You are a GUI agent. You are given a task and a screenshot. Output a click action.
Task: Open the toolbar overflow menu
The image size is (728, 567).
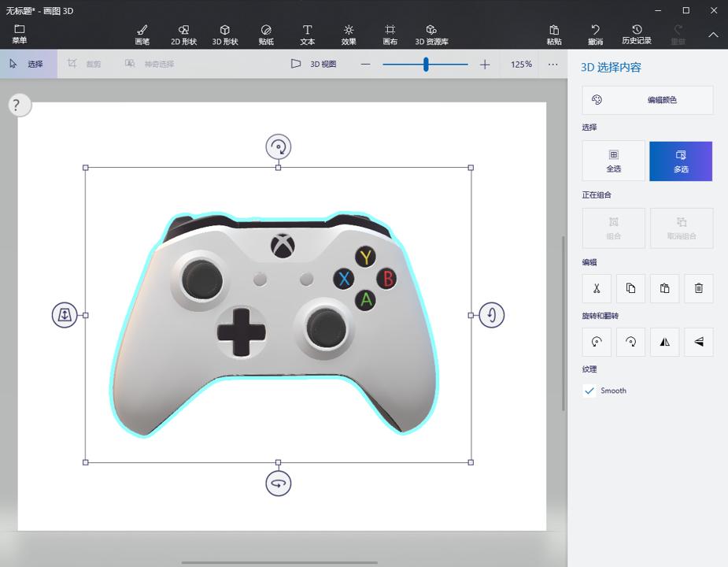(x=552, y=65)
